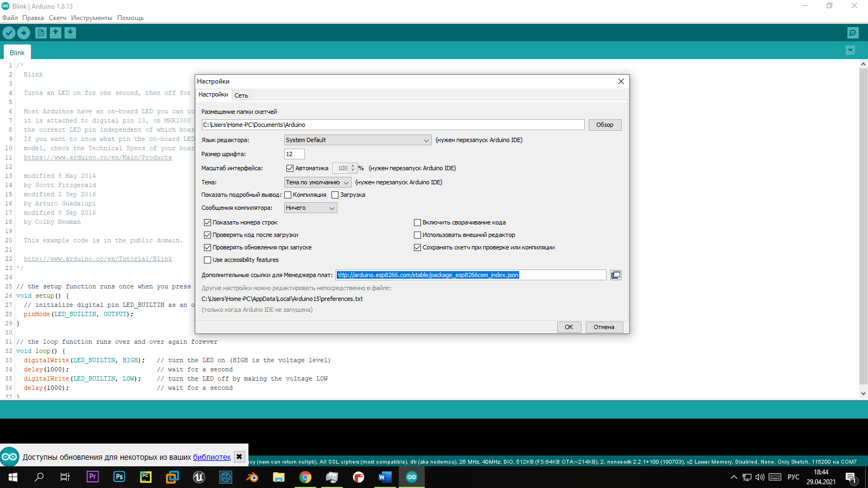Switch to the Сеть tab
Viewport: 868px width, 488px height.
241,95
